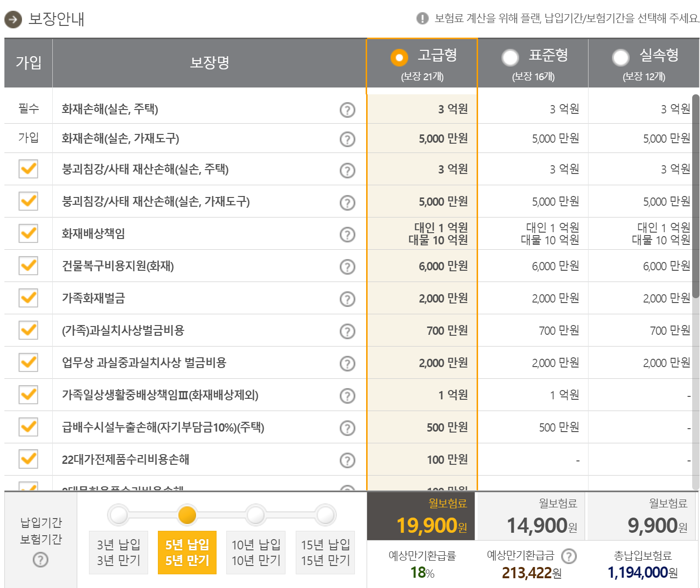Select the 실속형 plan radio button
The width and height of the screenshot is (700, 588).
point(621,57)
